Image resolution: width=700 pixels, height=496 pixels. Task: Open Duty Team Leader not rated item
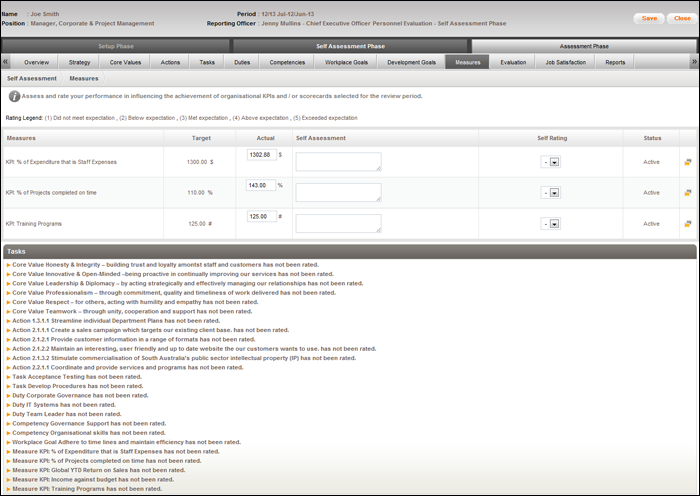point(67,415)
